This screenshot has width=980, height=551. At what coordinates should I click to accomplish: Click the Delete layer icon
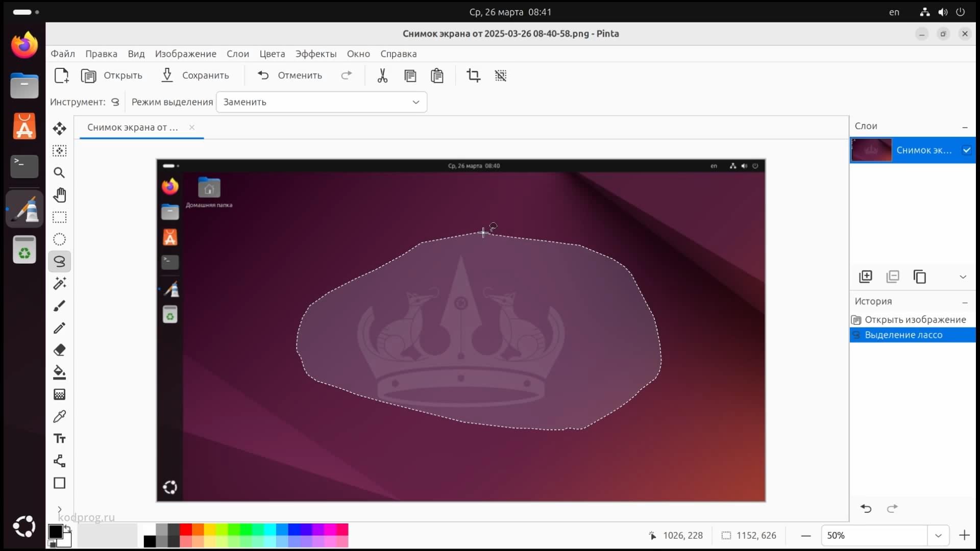pyautogui.click(x=893, y=277)
